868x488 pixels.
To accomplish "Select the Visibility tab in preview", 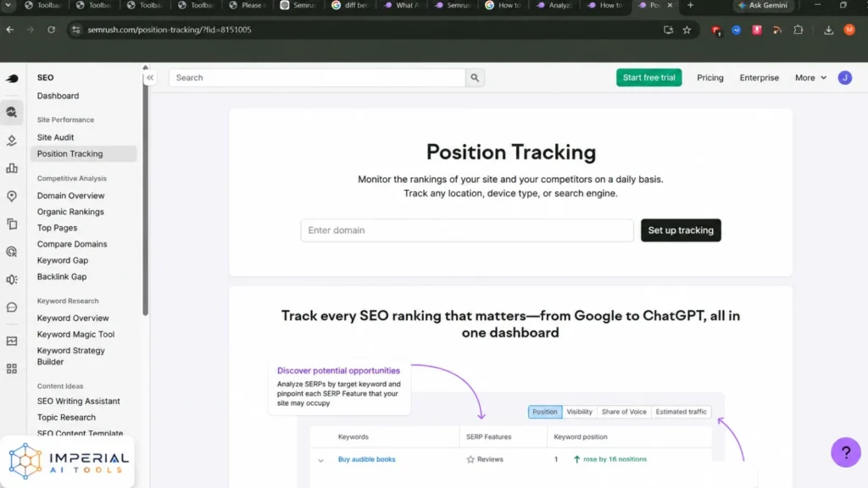I will pyautogui.click(x=580, y=413).
